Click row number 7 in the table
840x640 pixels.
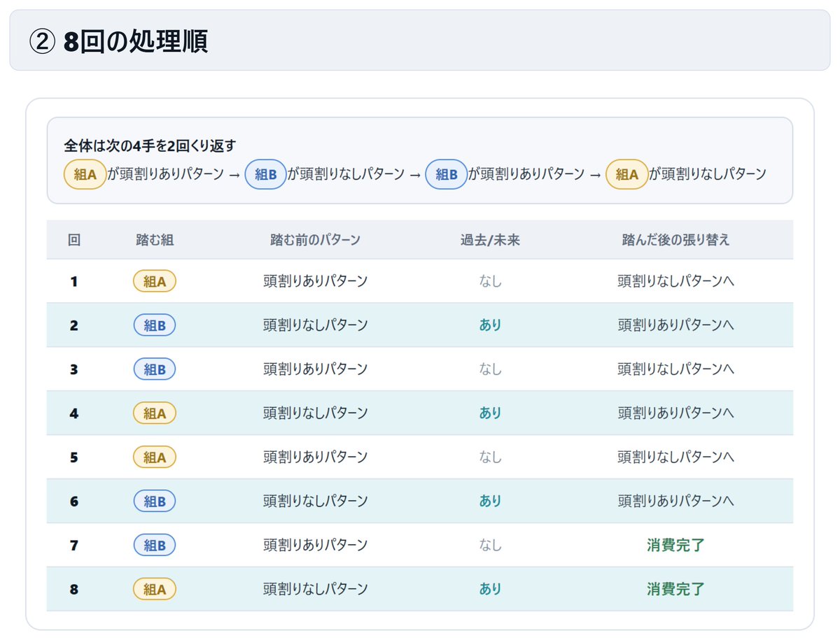pyautogui.click(x=73, y=546)
